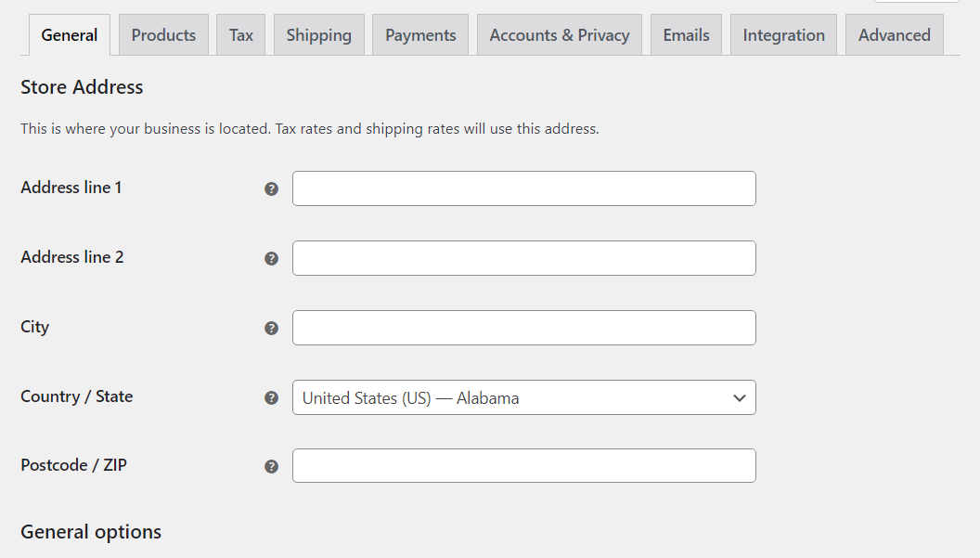Focus the City input field

(x=523, y=327)
